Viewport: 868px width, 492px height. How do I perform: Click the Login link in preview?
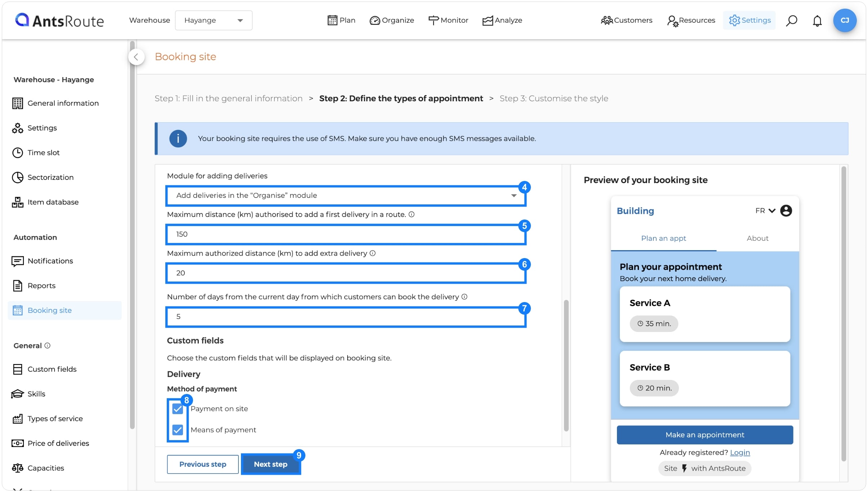click(x=740, y=453)
